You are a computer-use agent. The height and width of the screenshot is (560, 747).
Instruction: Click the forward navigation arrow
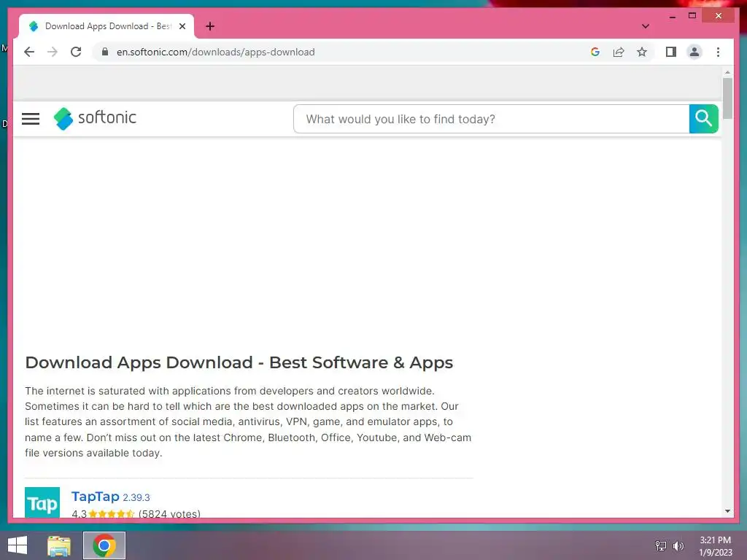click(53, 52)
